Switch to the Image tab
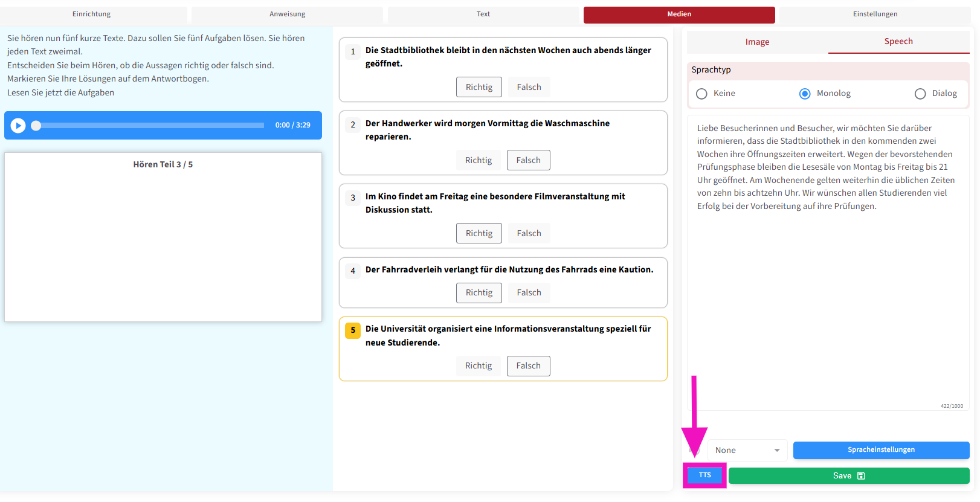Viewport: 980px width, 502px height. coord(757,42)
